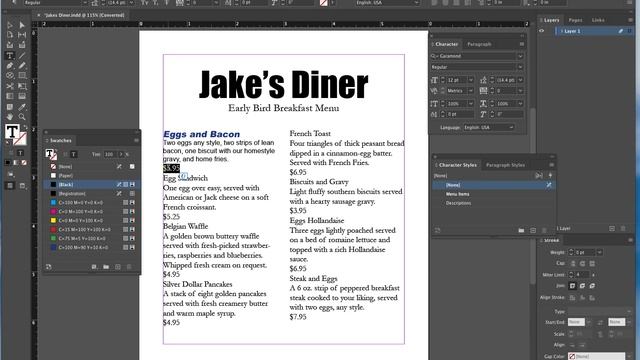
Task: Create new layer in Layers panel
Action: pos(612,229)
